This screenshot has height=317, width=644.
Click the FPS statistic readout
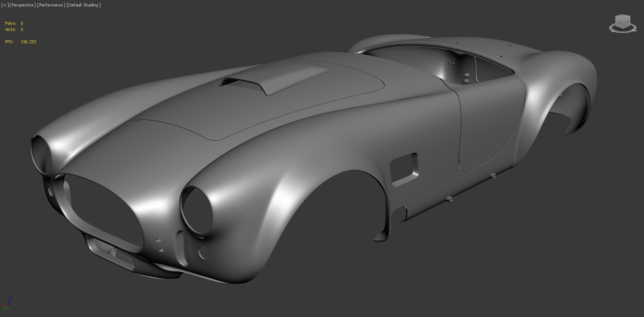[x=21, y=42]
